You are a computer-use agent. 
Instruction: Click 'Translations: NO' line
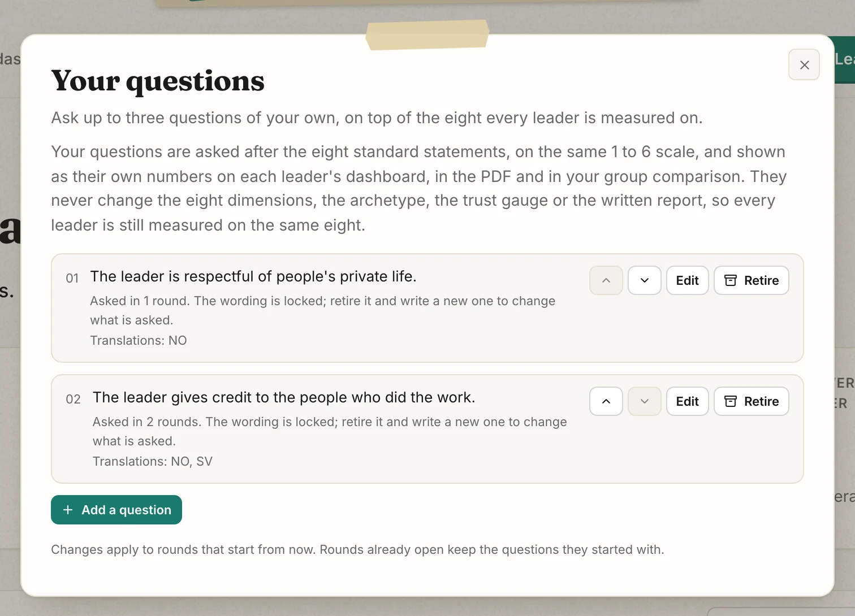[138, 340]
